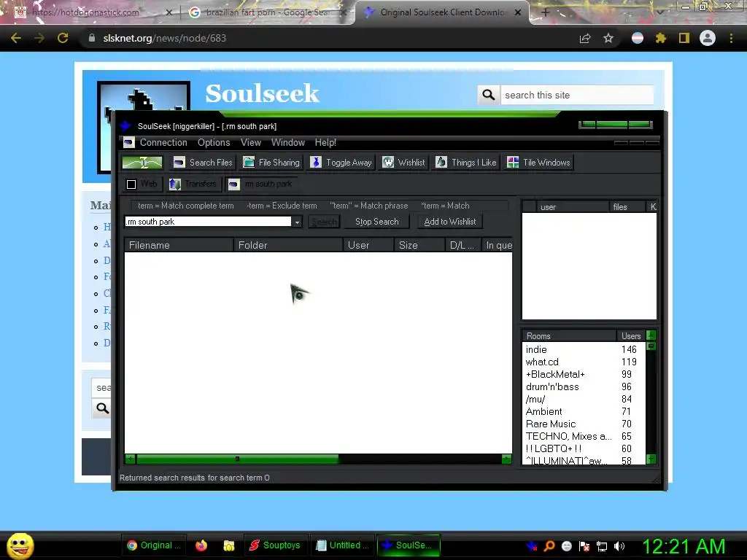Open the Options menu
This screenshot has width=747, height=560.
click(x=214, y=142)
